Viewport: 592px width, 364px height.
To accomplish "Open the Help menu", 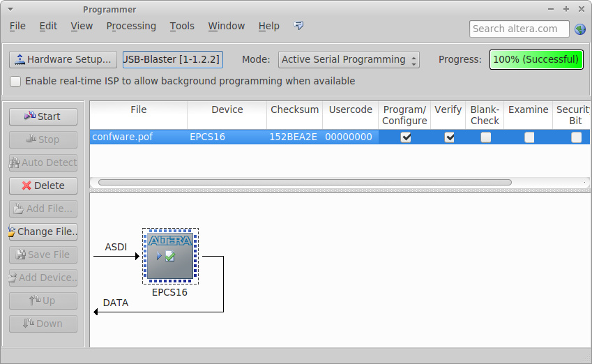I will (x=269, y=26).
